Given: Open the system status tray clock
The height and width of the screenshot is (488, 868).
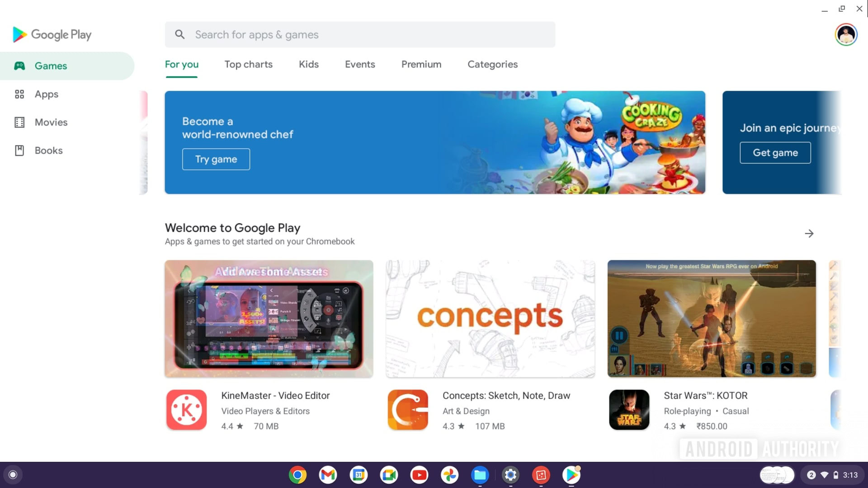Looking at the screenshot, I should pyautogui.click(x=850, y=475).
